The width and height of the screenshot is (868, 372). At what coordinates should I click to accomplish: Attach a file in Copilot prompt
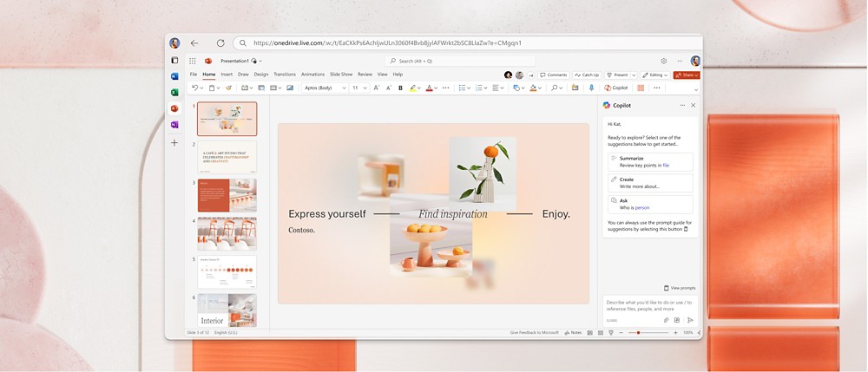666,320
